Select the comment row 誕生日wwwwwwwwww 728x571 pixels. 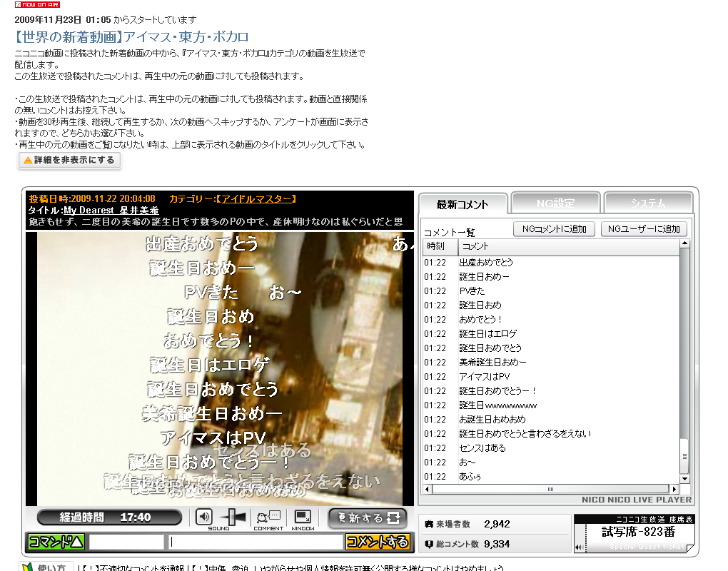pos(551,405)
